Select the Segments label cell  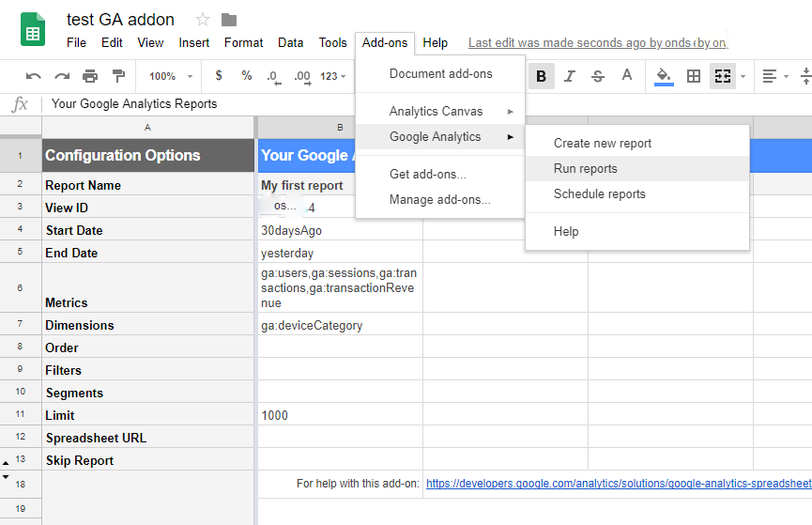pos(147,393)
